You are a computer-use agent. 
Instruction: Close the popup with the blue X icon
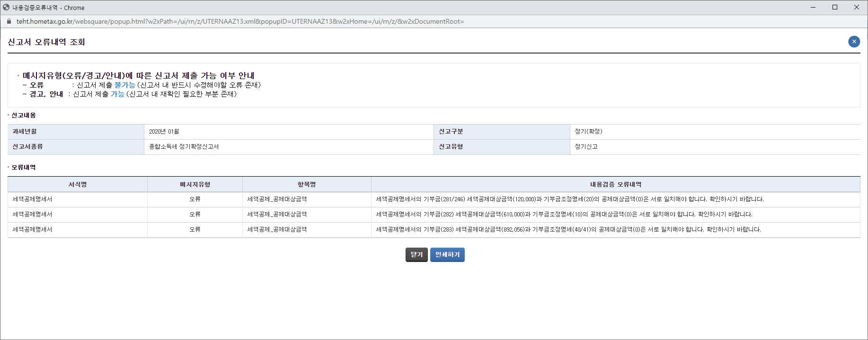click(x=854, y=42)
